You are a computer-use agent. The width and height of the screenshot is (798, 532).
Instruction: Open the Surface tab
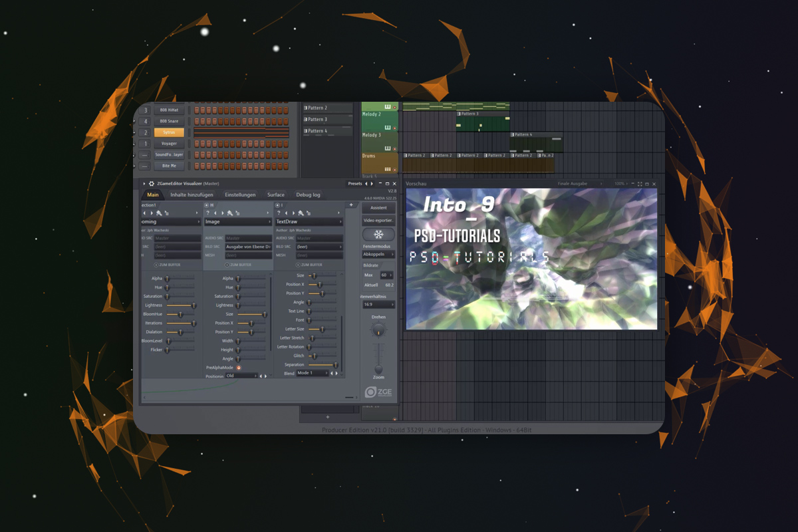pyautogui.click(x=276, y=195)
